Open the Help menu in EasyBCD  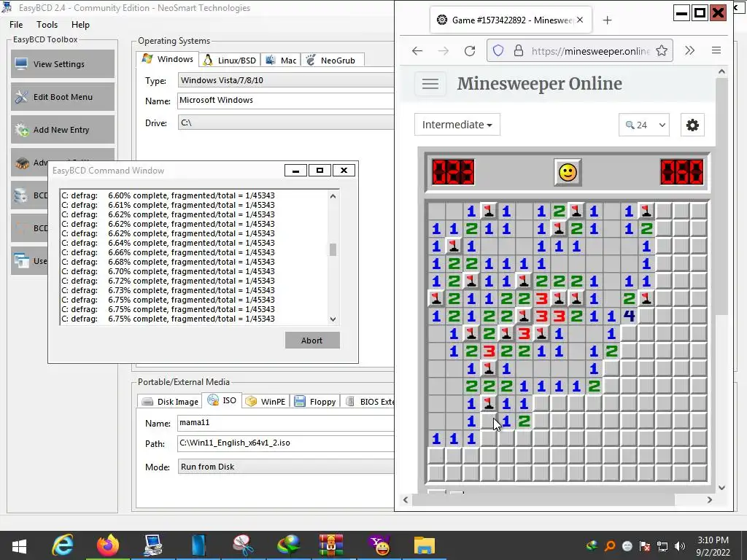(x=80, y=25)
